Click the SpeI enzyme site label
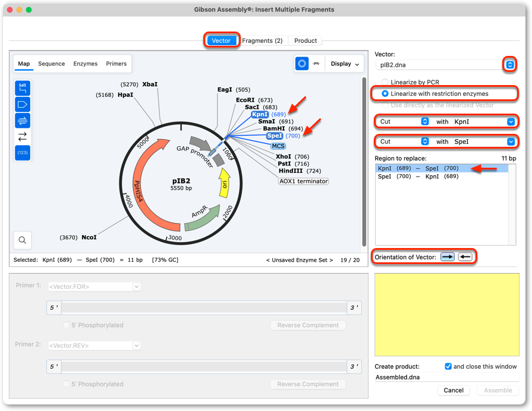Screen dimensions: 532x411 (275, 136)
